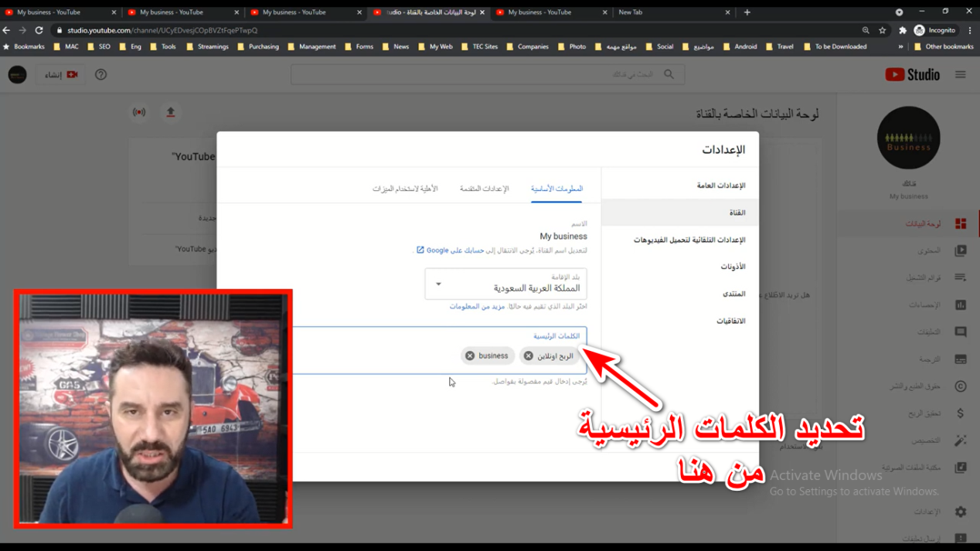Remove the 'الربح اونلاين' keyword chip
This screenshot has height=551, width=980.
(529, 356)
